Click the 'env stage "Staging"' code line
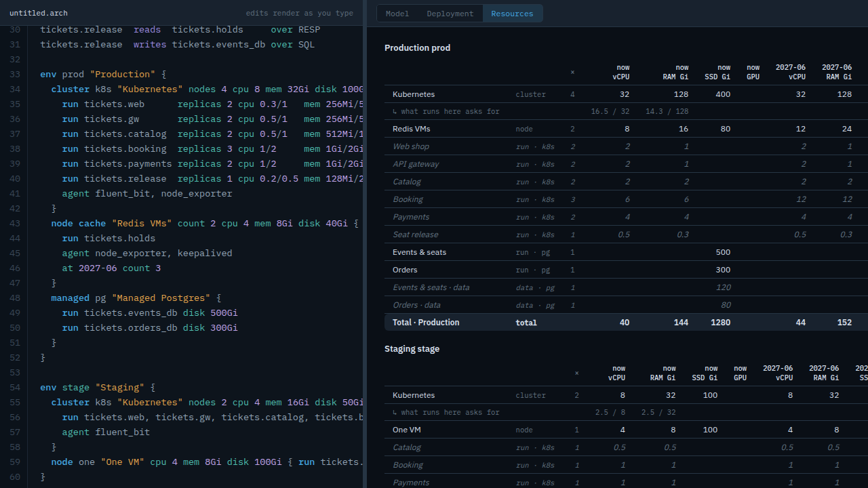This screenshot has height=488, width=868. point(98,388)
